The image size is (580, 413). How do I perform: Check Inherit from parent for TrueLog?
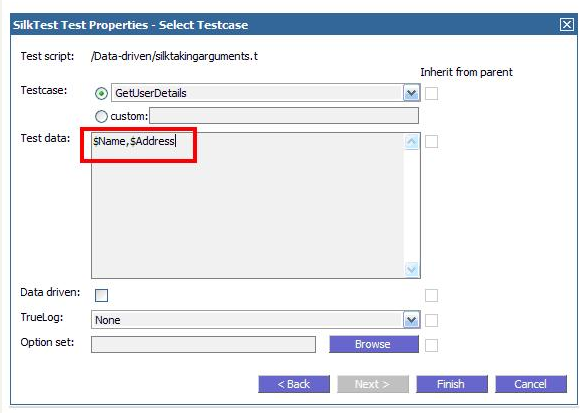(x=431, y=320)
